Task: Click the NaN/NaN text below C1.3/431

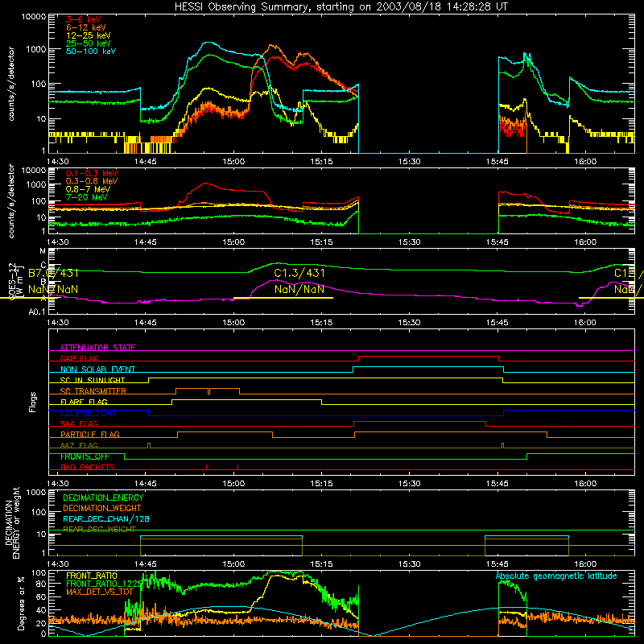Action: tap(299, 290)
